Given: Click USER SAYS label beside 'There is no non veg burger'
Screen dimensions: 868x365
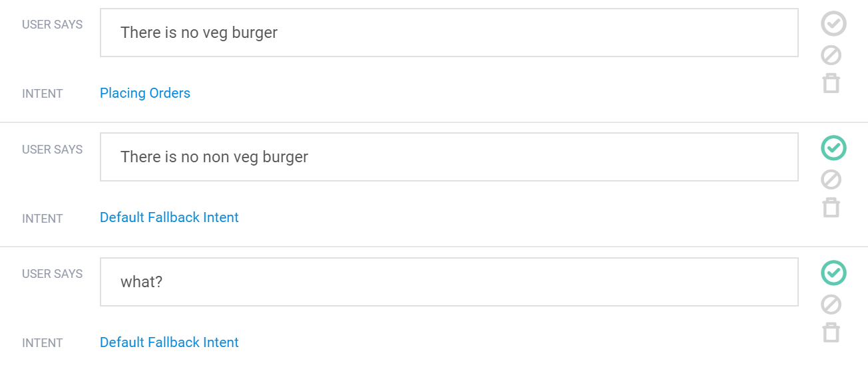Looking at the screenshot, I should pyautogui.click(x=53, y=150).
